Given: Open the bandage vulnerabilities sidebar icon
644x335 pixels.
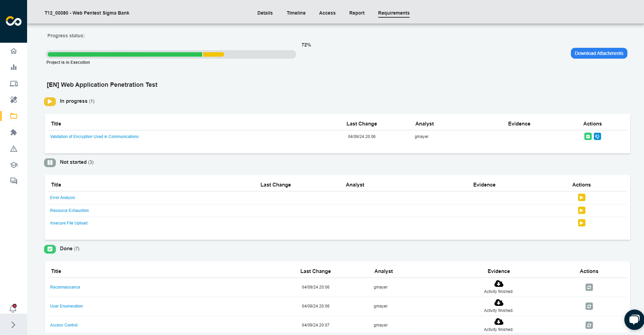Looking at the screenshot, I should (x=14, y=100).
